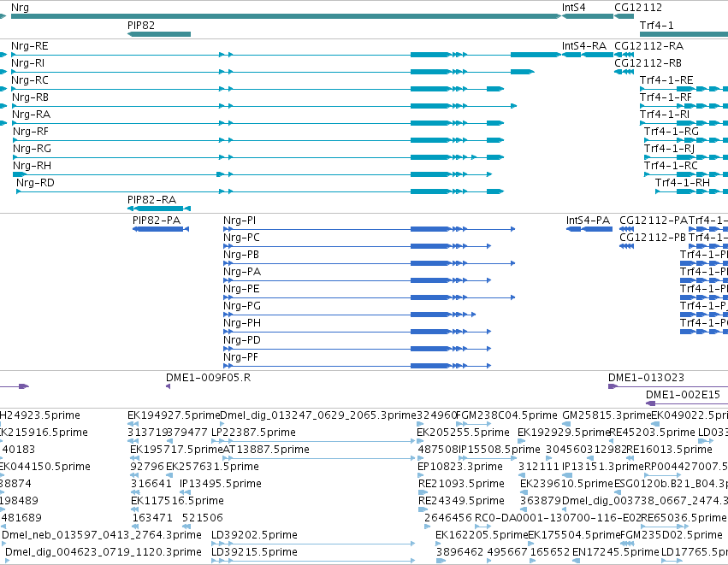Select transcript Nrg-RI
This screenshot has width=728, height=565.
coord(28,63)
